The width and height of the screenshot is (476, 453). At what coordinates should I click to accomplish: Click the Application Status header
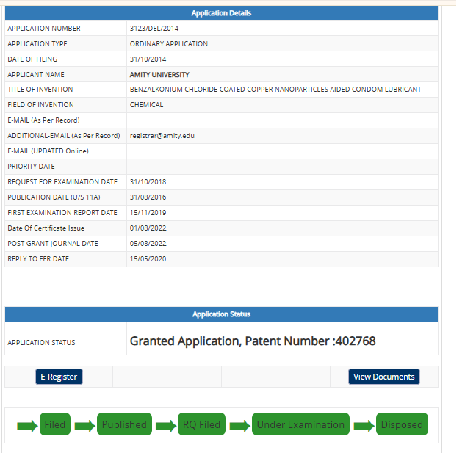coord(221,314)
